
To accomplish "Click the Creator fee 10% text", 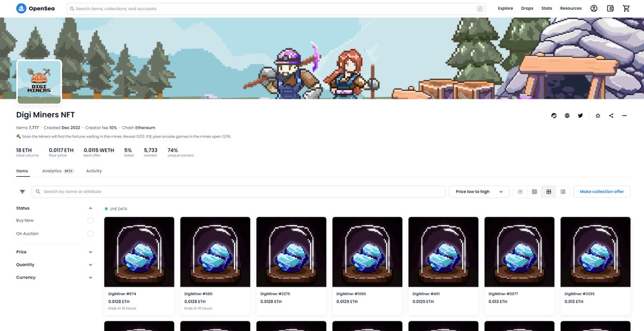I will coord(101,128).
